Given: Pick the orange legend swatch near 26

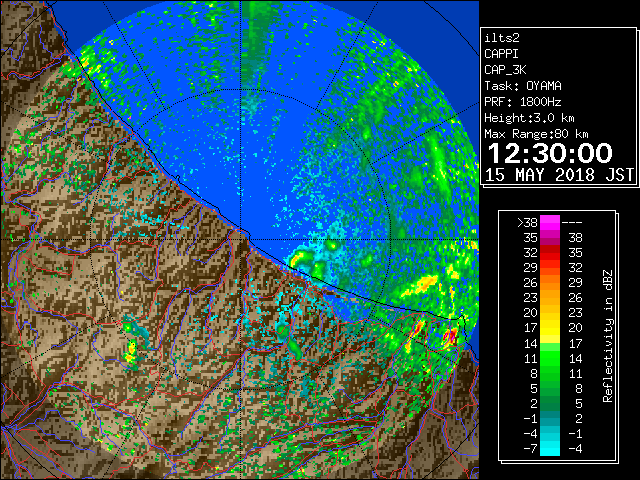Looking at the screenshot, I should [x=550, y=283].
